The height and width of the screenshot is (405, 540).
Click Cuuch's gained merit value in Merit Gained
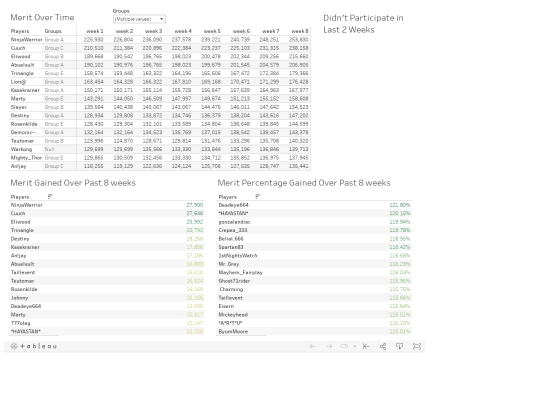click(195, 213)
